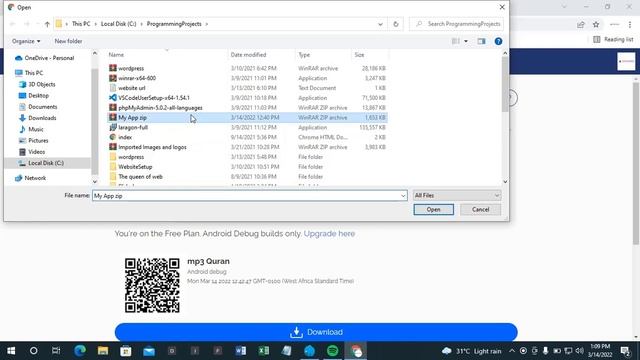Click the Open button
Screen dimensions: 640x360
(433, 209)
